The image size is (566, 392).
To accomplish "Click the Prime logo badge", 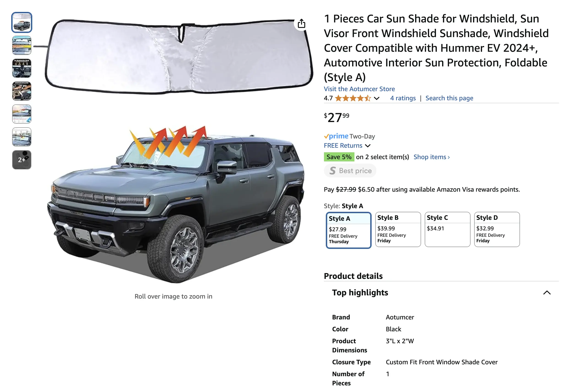I will pos(336,136).
